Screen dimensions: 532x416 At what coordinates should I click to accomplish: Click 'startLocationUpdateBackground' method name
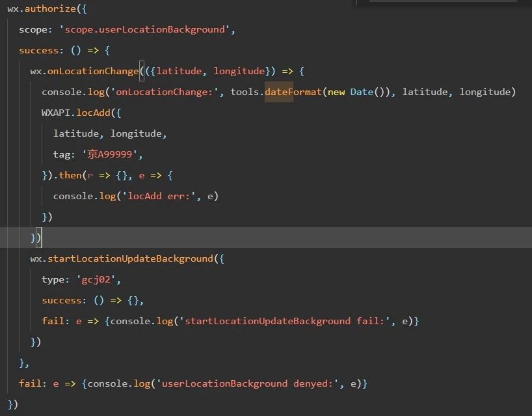(130, 258)
